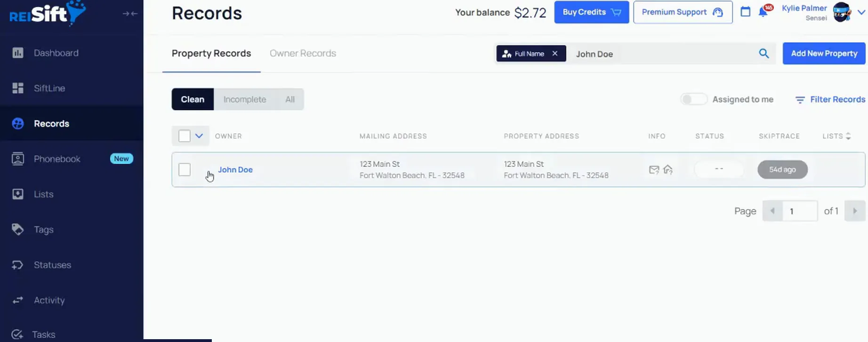Click Kylie Palmer's profile avatar
Viewport: 868px width, 342px height.
[x=842, y=12]
